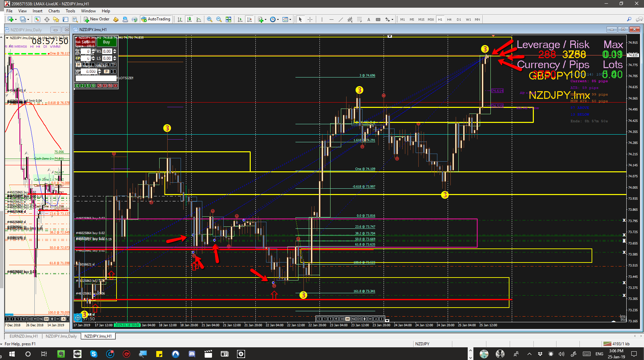
Task: Toggle chart shift
Action: click(x=249, y=19)
